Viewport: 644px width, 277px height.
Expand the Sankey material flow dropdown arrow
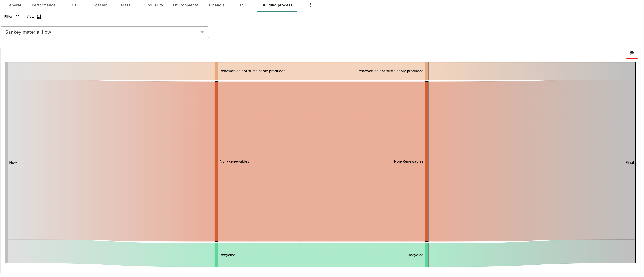(202, 32)
